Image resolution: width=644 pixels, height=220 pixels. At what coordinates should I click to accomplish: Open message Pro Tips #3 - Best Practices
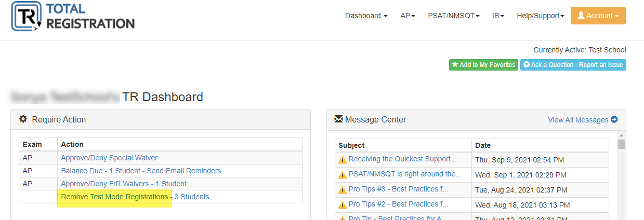point(398,189)
